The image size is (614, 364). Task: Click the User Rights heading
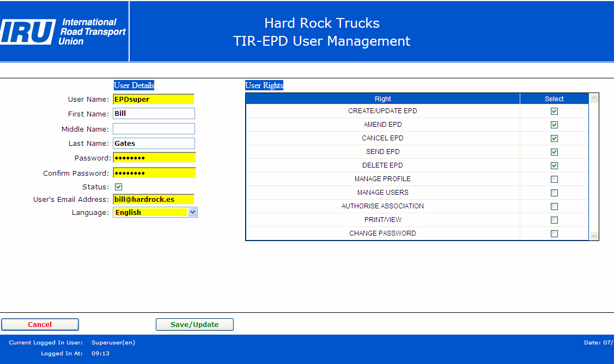tap(264, 85)
